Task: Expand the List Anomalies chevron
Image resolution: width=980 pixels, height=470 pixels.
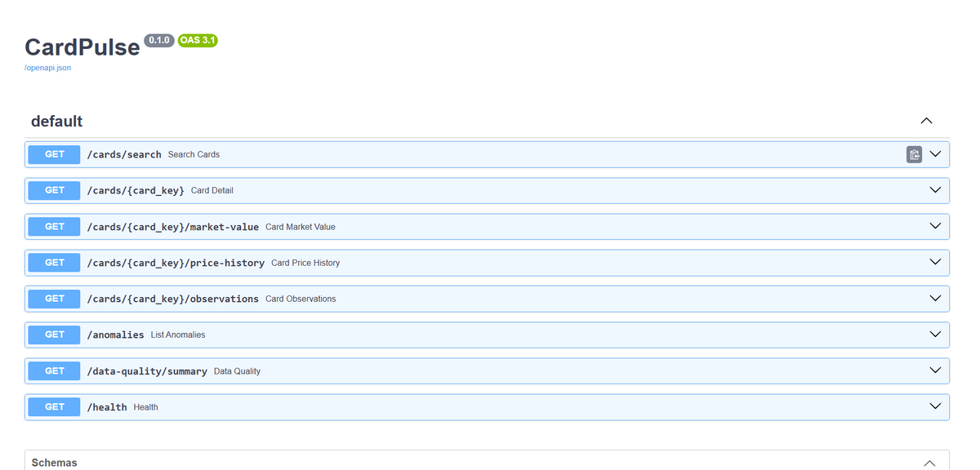Action: tap(935, 335)
